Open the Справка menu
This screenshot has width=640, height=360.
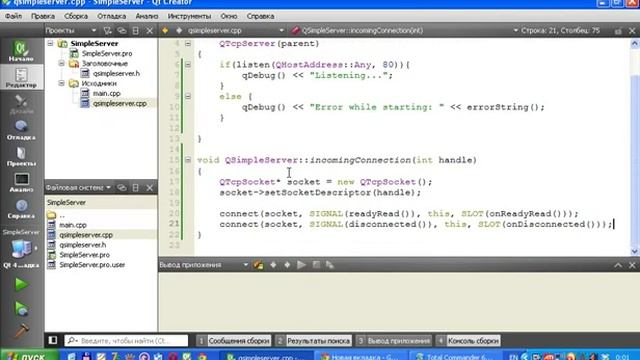click(x=260, y=16)
